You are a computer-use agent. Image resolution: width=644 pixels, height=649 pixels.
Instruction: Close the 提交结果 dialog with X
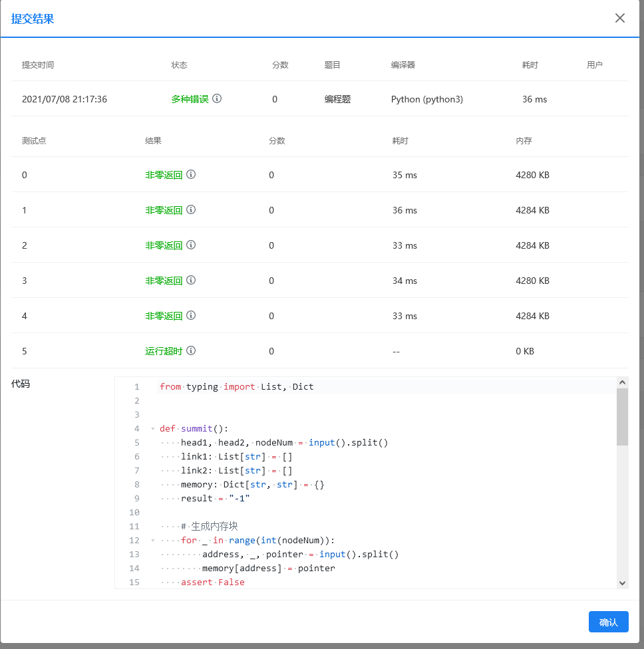tap(619, 18)
